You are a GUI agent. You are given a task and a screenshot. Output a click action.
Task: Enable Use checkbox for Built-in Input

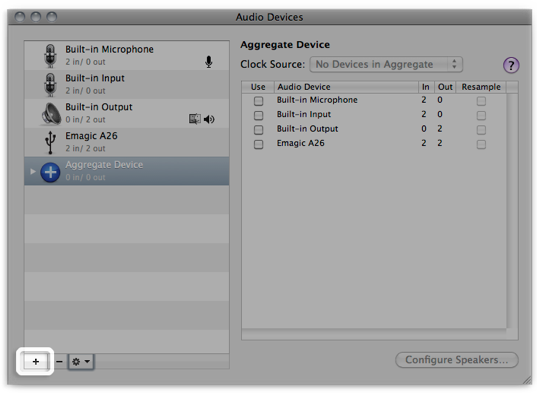coord(259,115)
